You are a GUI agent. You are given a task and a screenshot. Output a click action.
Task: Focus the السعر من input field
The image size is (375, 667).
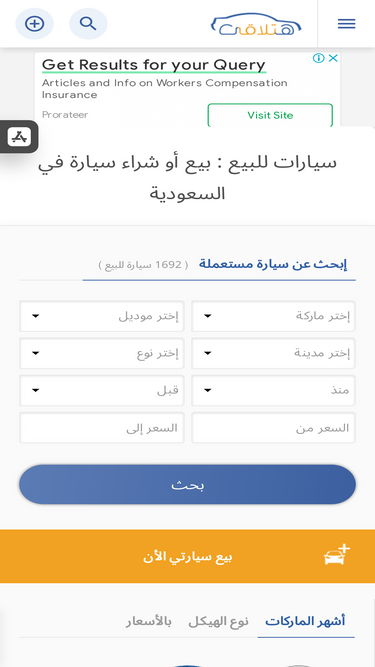(x=273, y=428)
